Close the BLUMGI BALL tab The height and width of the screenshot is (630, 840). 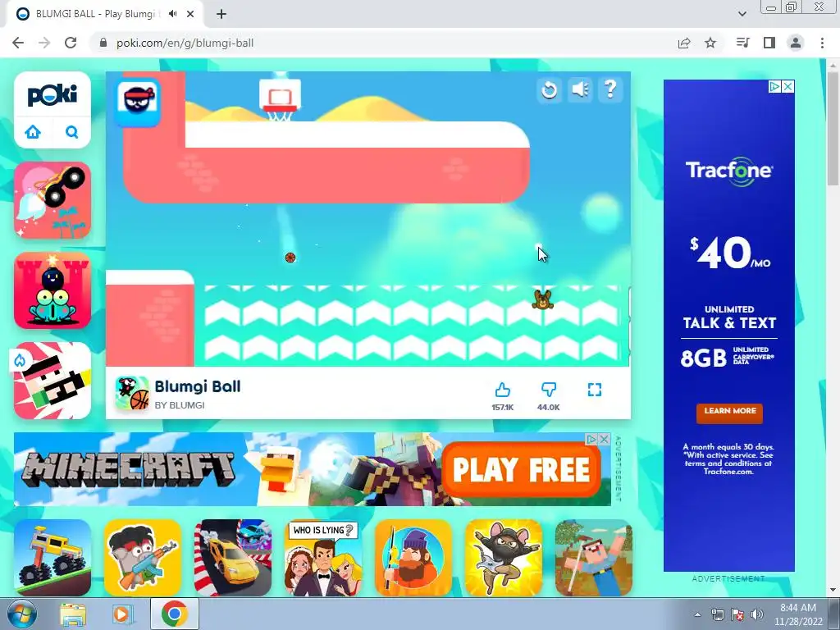190,14
